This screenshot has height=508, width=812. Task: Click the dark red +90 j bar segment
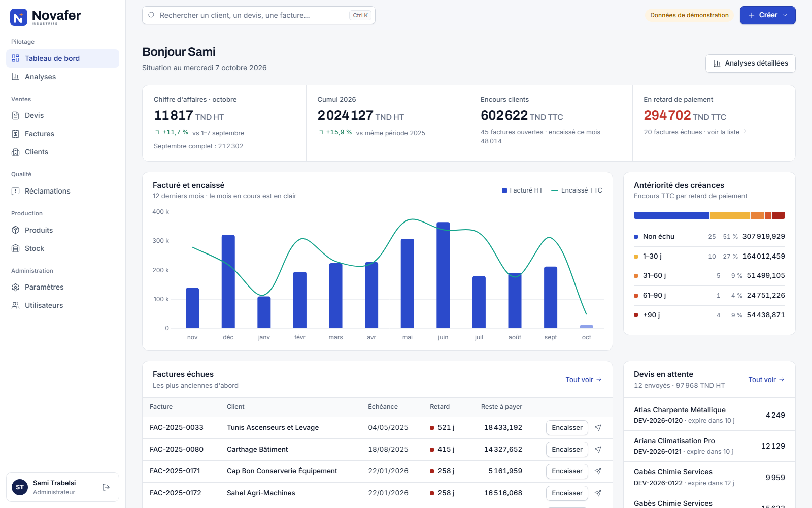click(779, 215)
